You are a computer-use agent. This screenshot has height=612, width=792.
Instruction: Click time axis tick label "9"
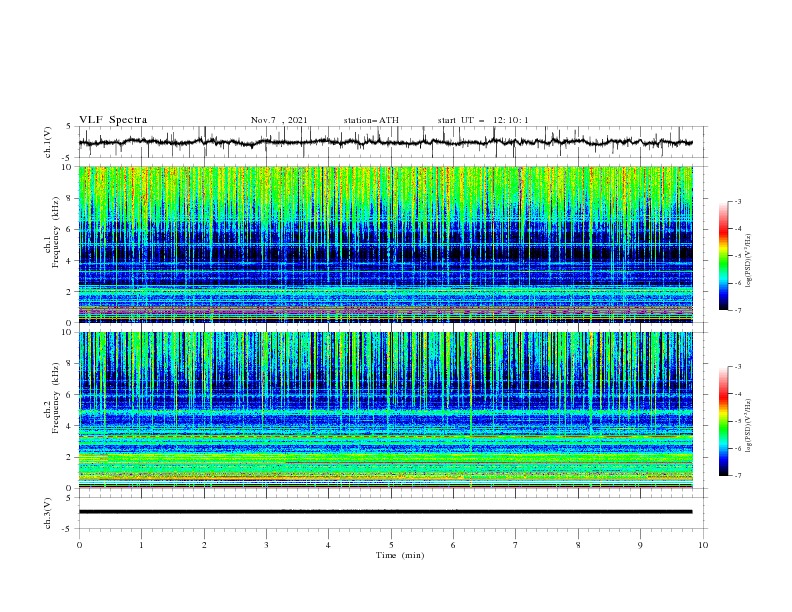point(640,545)
